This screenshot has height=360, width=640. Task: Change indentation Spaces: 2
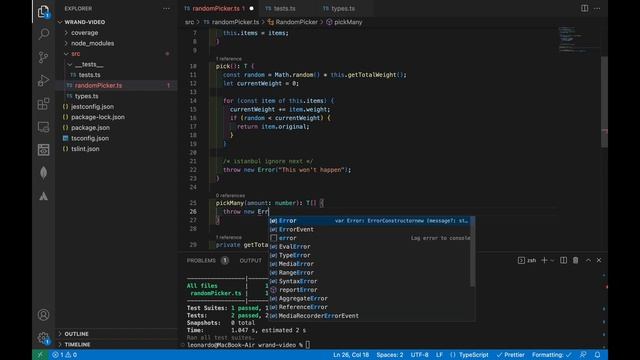pyautogui.click(x=390, y=355)
